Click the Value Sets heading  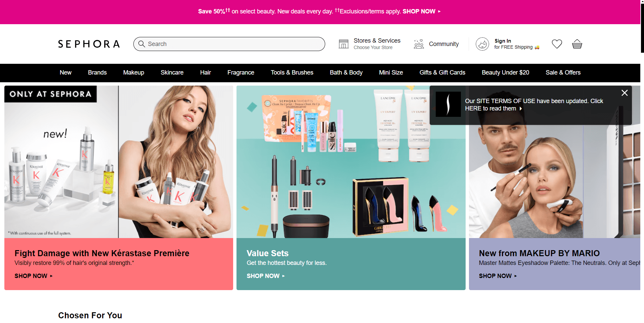267,253
